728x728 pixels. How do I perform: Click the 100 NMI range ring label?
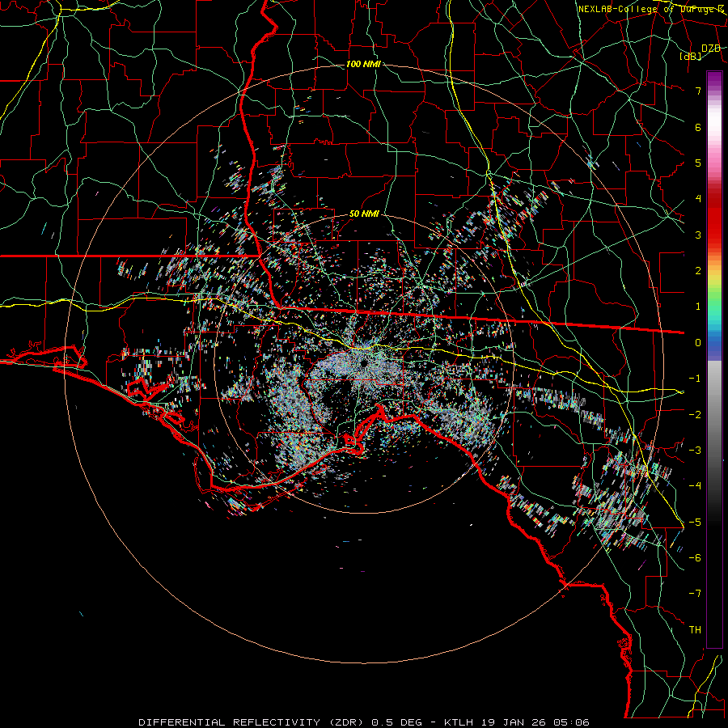pyautogui.click(x=363, y=64)
